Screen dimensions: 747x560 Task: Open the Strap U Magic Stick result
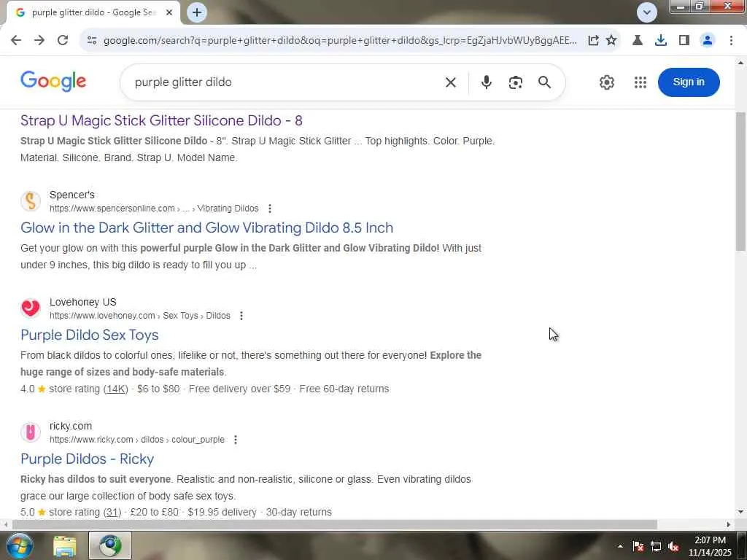161,120
